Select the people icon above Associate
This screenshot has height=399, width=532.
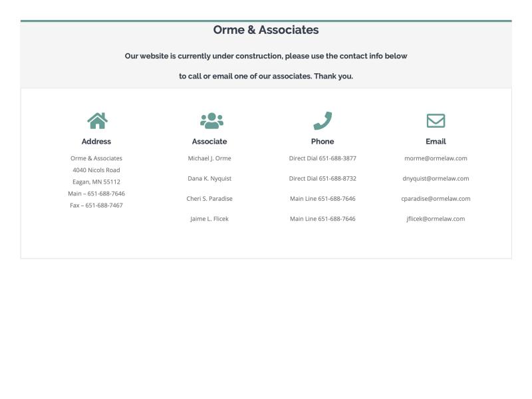(209, 120)
